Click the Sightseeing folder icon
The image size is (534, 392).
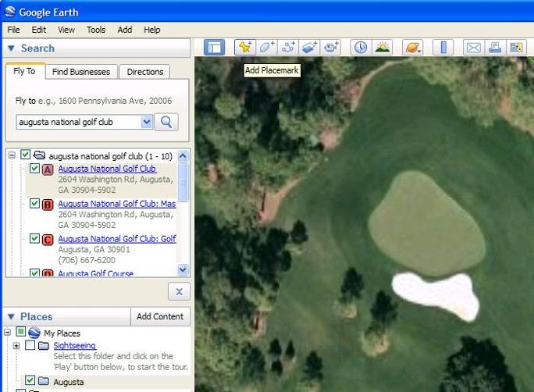tap(43, 346)
